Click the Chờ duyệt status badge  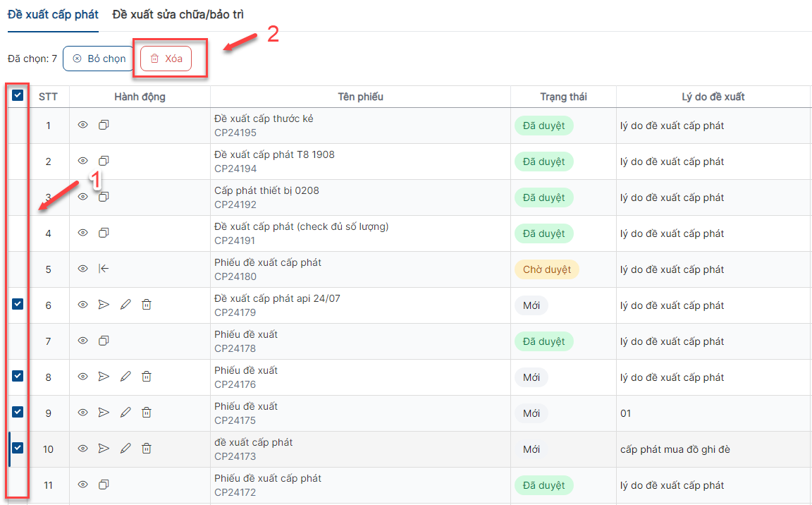pyautogui.click(x=547, y=269)
